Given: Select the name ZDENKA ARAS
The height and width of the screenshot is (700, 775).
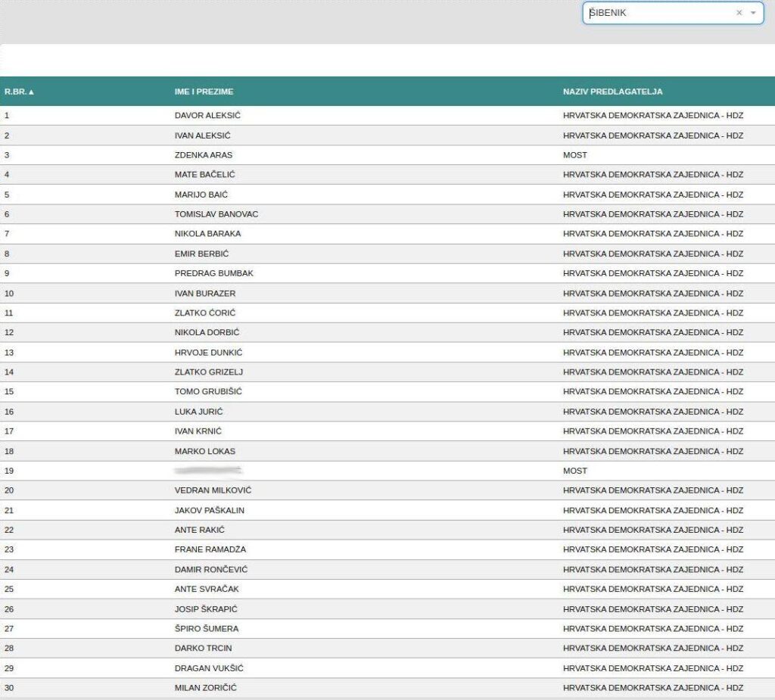Looking at the screenshot, I should pos(203,154).
